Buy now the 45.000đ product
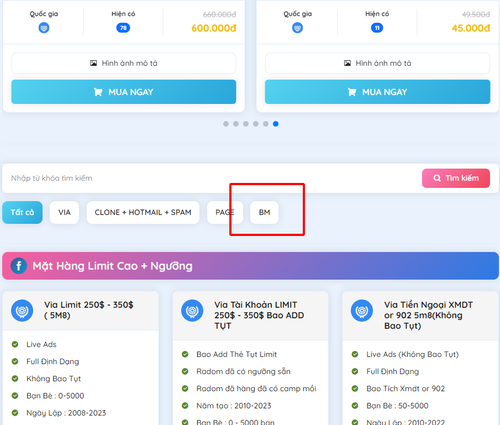The height and width of the screenshot is (425, 500). [377, 92]
